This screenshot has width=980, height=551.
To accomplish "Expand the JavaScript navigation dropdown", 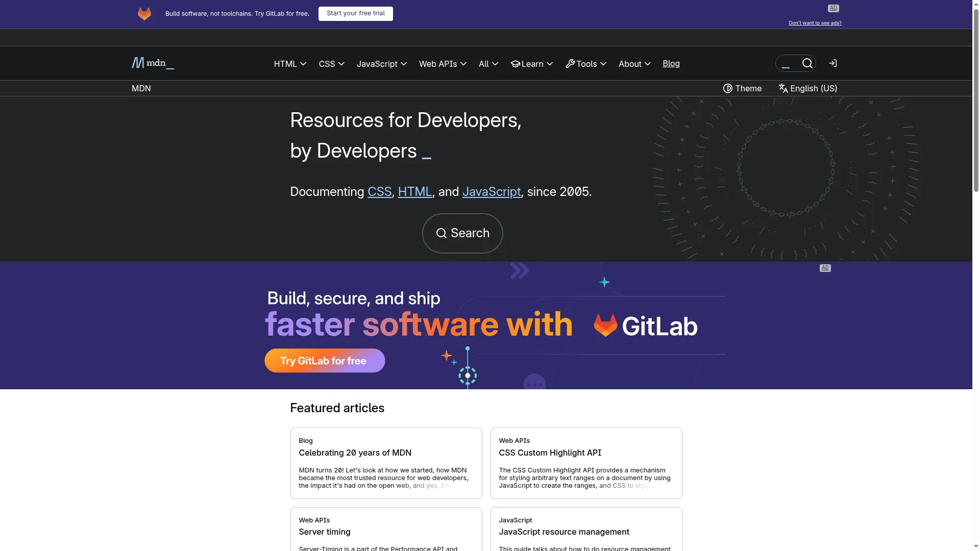I will 381,64.
